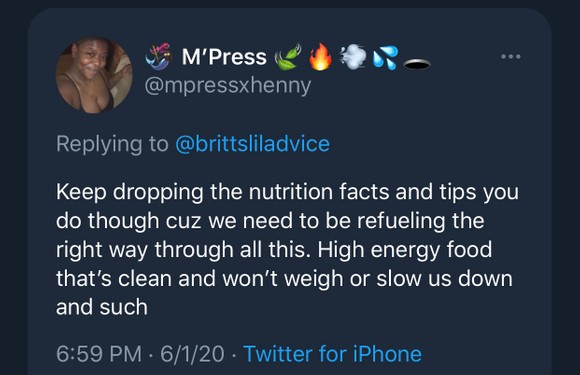This screenshot has height=375, width=580.
Task: Open M'Press profile picture
Action: pos(94,75)
